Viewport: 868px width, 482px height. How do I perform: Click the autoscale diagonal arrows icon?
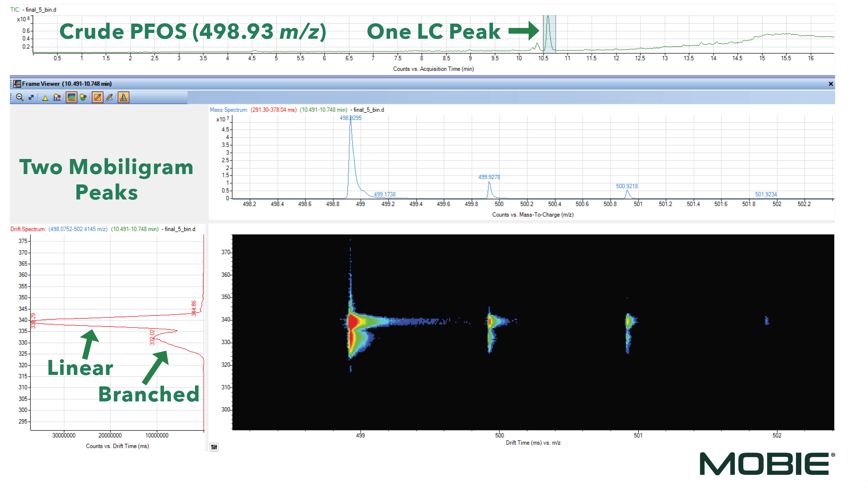click(32, 97)
